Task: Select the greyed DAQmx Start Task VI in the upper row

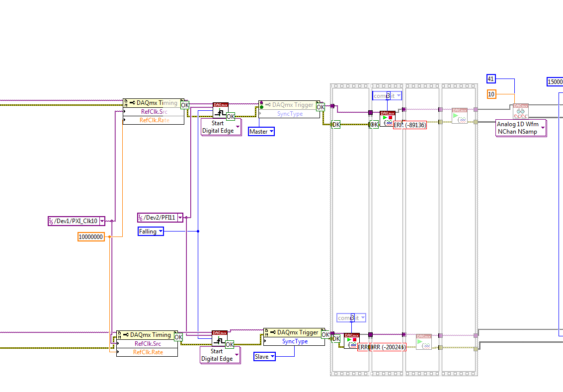Action: (x=459, y=116)
